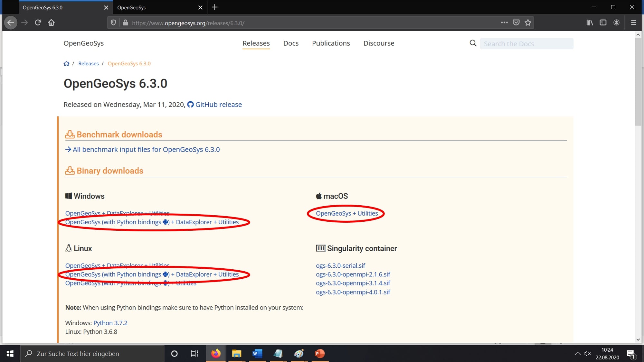The width and height of the screenshot is (644, 362).
Task: Open all benchmark input files link
Action: [x=142, y=149]
